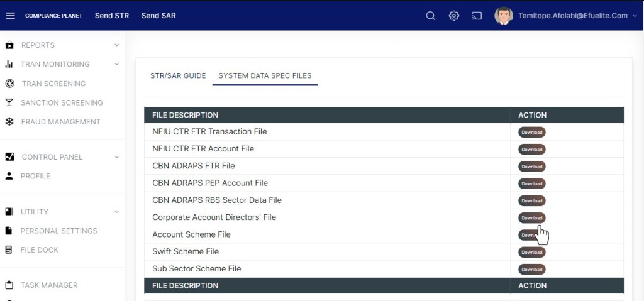The height and width of the screenshot is (301, 644).
Task: Expand the Control Panel section
Action: pyautogui.click(x=116, y=157)
